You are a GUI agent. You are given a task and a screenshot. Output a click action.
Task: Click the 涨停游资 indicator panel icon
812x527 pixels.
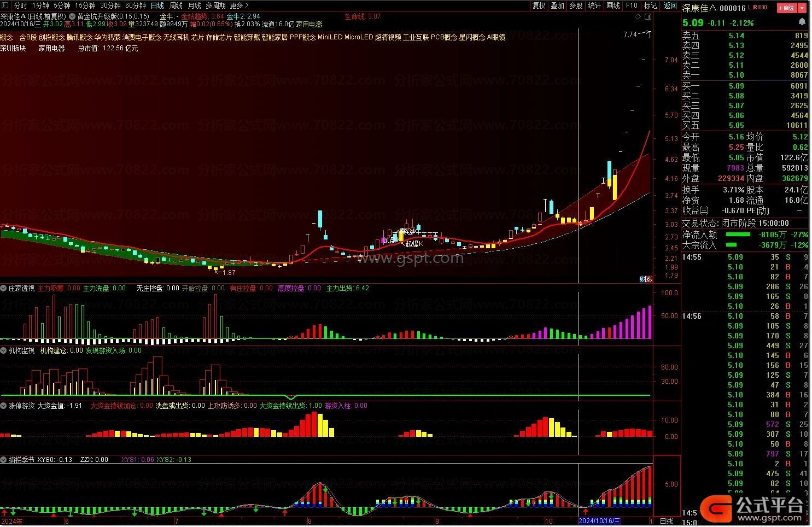(4, 406)
